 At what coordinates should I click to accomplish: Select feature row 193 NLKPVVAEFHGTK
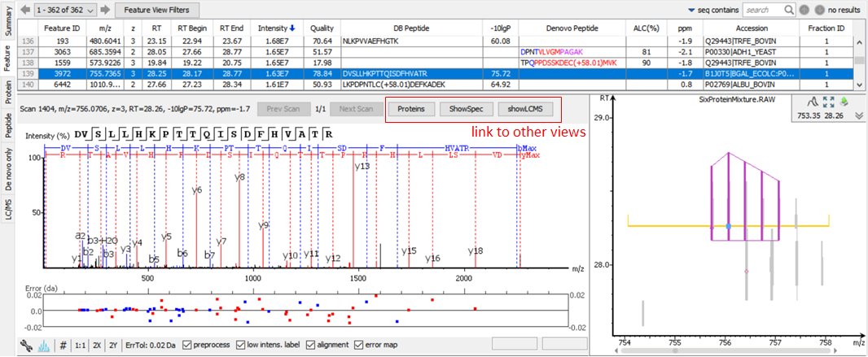(x=435, y=41)
